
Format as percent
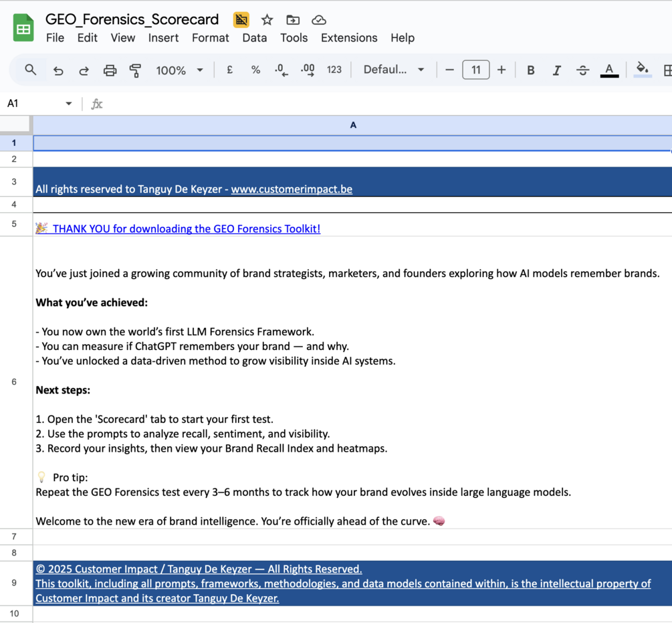pos(256,70)
